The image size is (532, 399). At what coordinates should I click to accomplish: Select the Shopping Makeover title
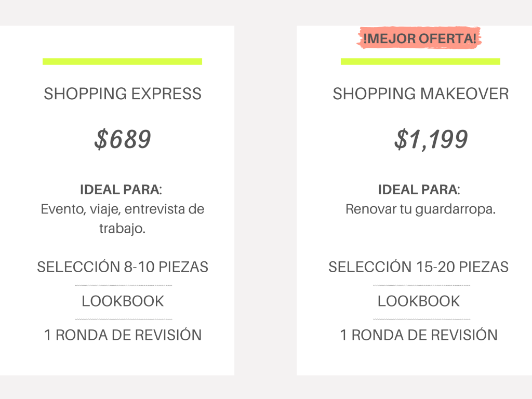pos(421,94)
